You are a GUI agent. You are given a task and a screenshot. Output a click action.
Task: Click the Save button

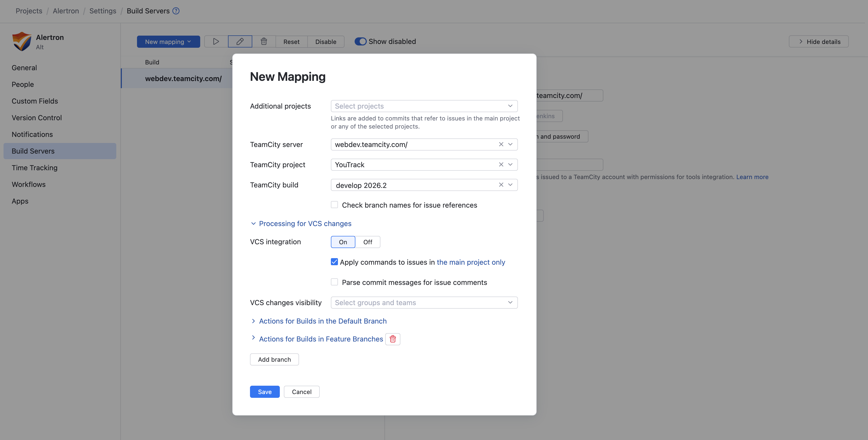pos(265,392)
